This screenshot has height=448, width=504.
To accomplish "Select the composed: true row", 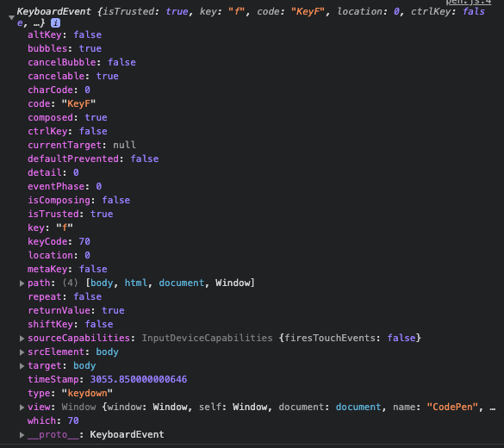I will (x=67, y=118).
